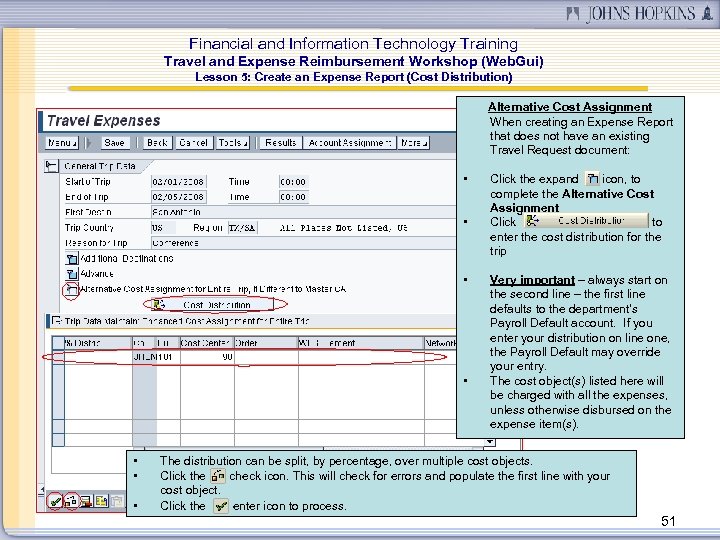
Task: Click the Travel Expenses title
Action: point(104,121)
